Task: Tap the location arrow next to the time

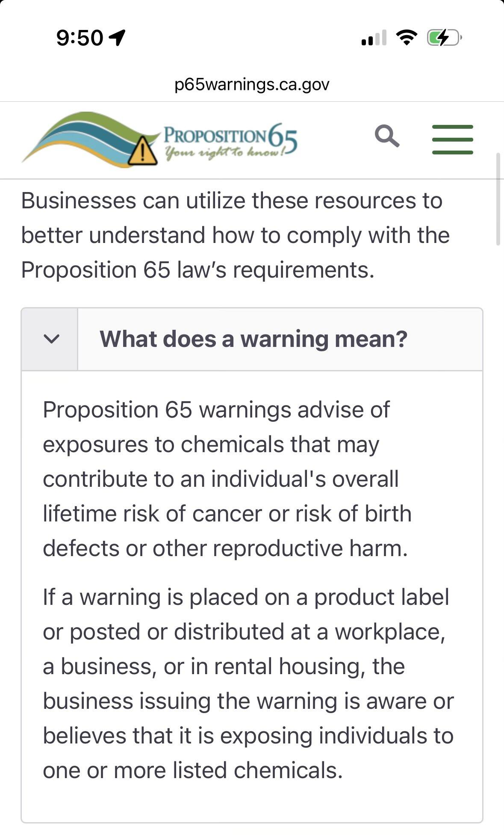Action: (117, 38)
